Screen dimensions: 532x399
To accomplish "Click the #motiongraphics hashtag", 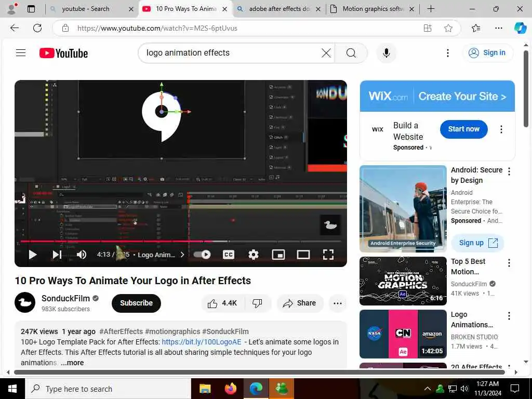I will (x=172, y=331).
